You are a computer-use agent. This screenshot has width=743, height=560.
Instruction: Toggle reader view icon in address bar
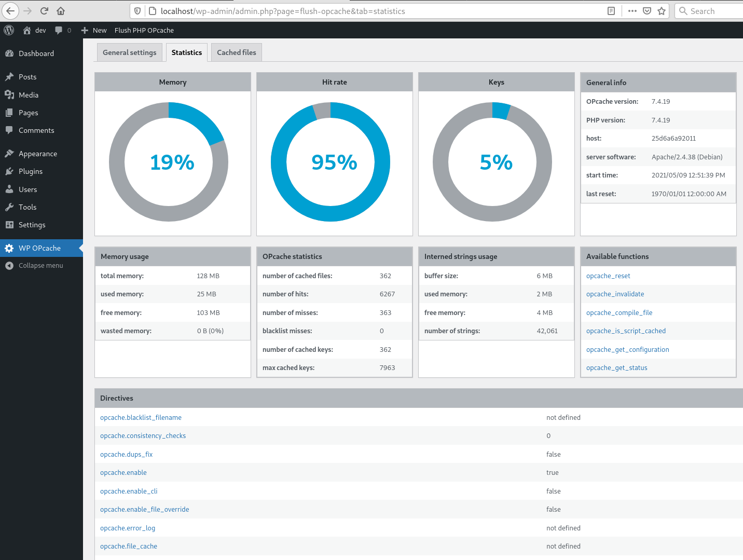pos(611,11)
